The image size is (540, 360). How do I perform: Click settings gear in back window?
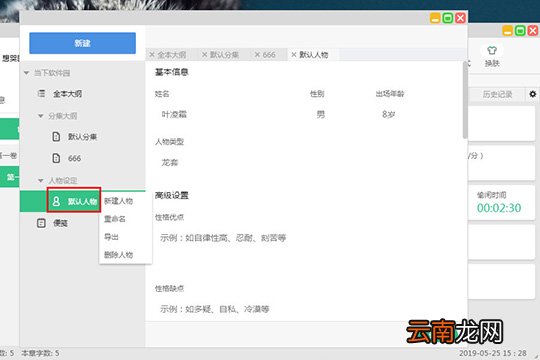click(x=532, y=94)
